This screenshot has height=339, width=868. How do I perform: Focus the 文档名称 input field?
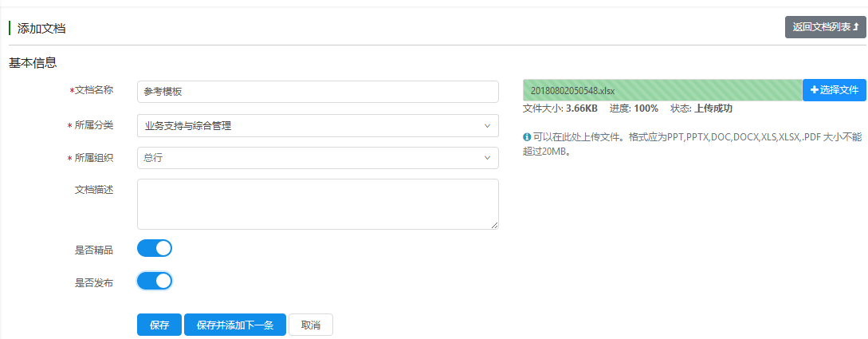pyautogui.click(x=317, y=92)
